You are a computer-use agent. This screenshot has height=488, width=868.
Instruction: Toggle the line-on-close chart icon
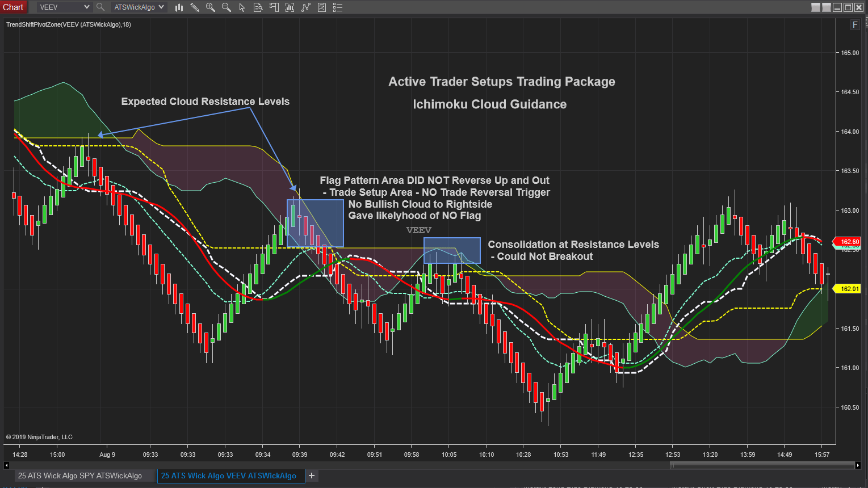(305, 7)
